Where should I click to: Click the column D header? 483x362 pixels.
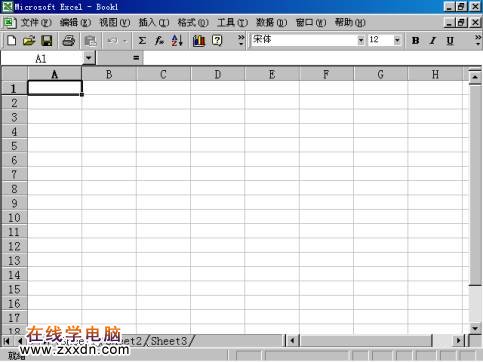pyautogui.click(x=218, y=74)
